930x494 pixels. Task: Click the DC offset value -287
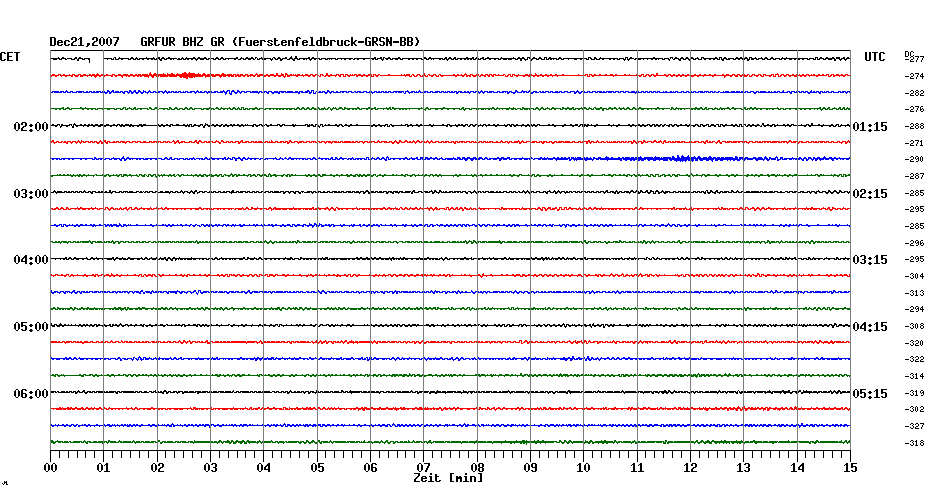pyautogui.click(x=915, y=177)
